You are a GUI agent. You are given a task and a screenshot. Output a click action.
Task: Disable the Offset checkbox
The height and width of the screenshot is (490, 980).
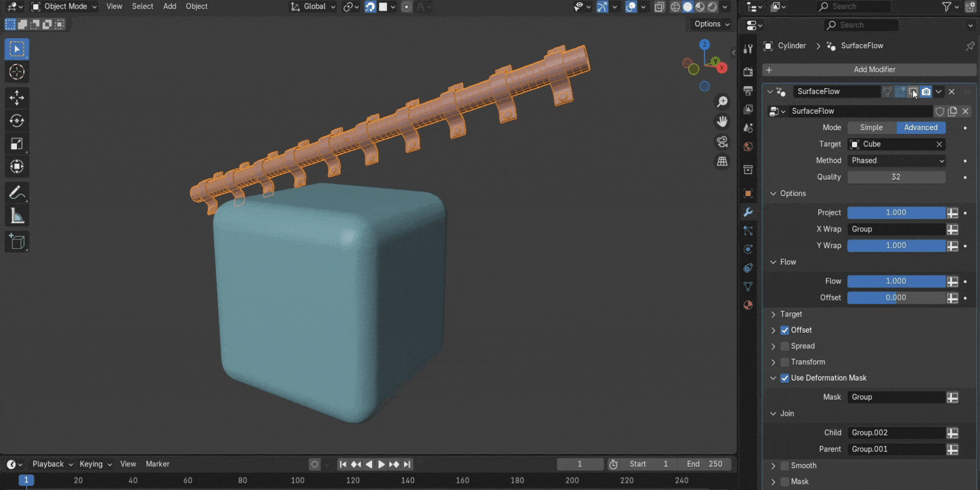point(785,330)
